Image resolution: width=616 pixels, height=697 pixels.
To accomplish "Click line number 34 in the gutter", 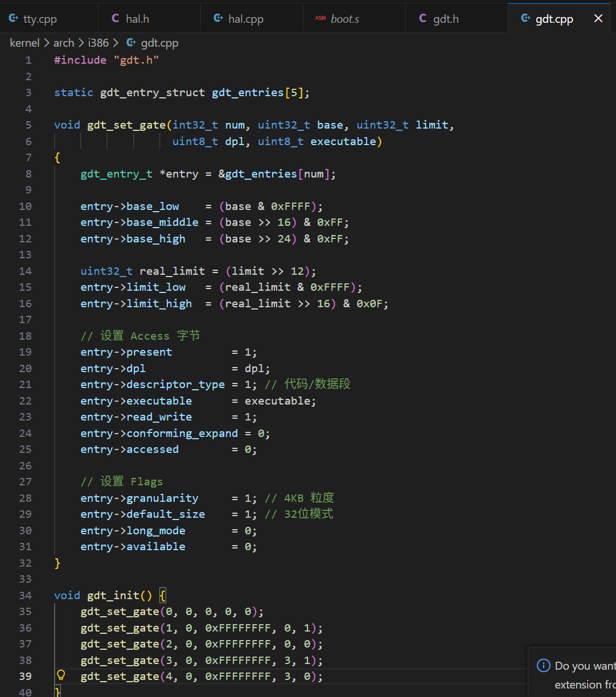I will coord(26,595).
